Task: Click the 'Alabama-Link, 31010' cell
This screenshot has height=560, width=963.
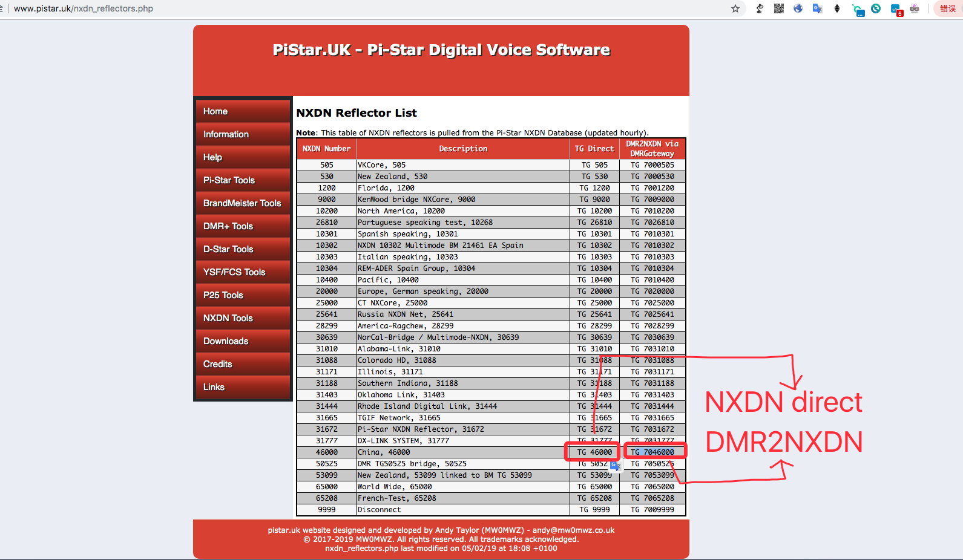Action: (x=463, y=349)
